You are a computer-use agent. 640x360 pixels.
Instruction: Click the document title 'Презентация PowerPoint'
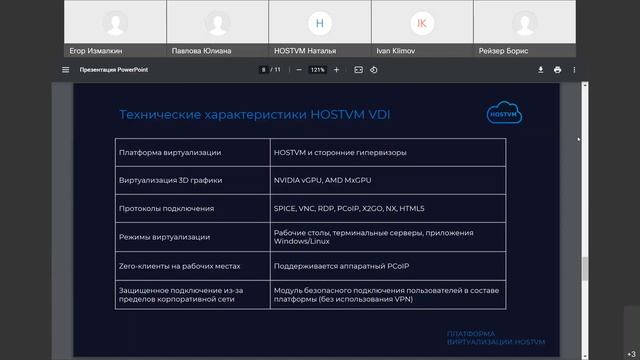point(114,70)
